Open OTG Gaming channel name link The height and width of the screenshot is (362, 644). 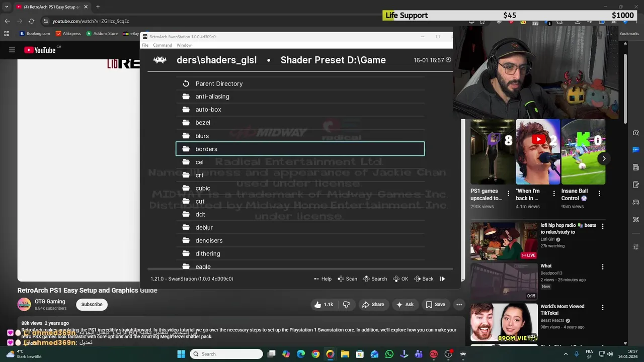tap(50, 301)
